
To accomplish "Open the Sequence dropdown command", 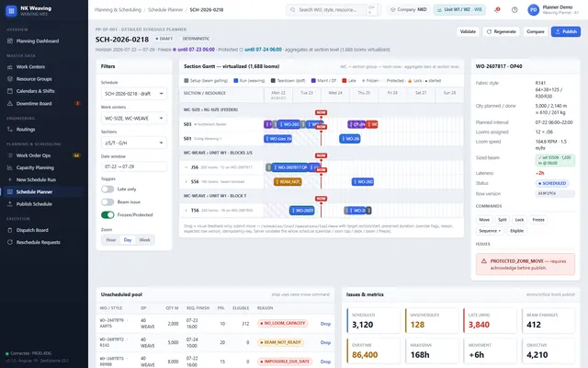I will click(490, 231).
